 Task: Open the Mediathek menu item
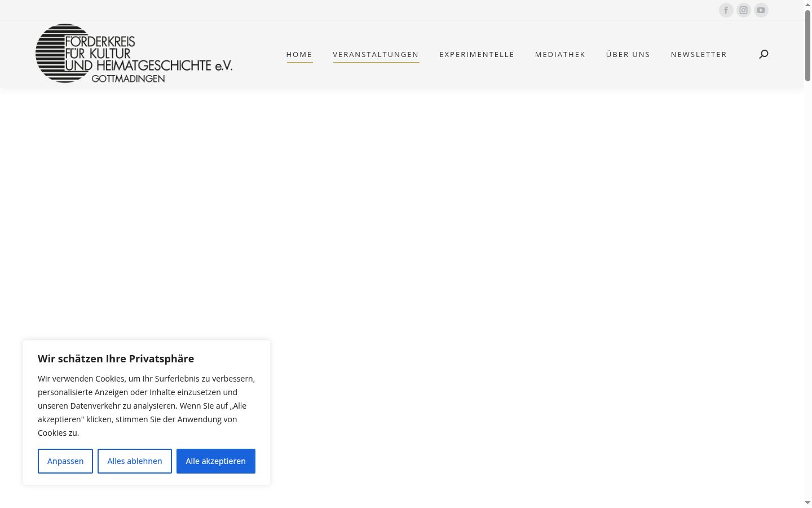click(x=561, y=54)
